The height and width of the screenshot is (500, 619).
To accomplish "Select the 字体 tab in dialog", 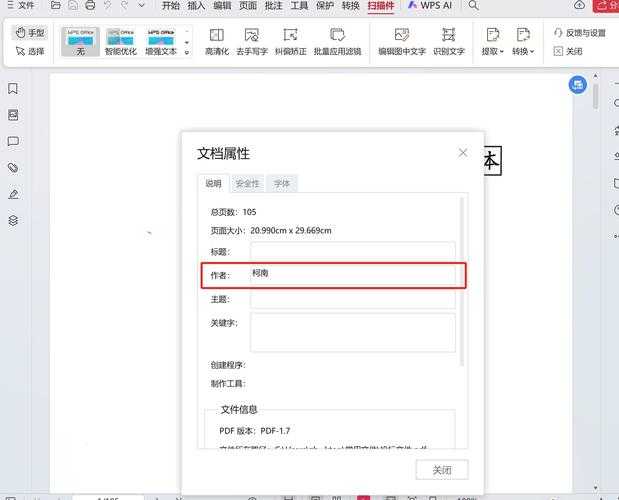I will coord(282,184).
